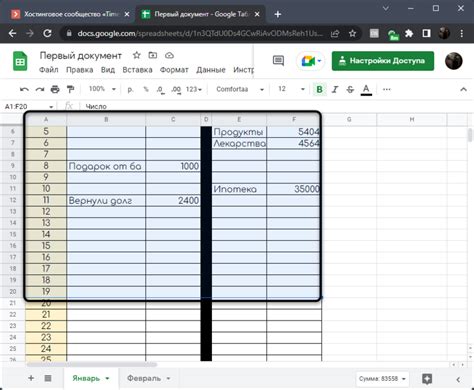Click the Explore icon at bottom right
474x390 pixels.
tap(427, 379)
